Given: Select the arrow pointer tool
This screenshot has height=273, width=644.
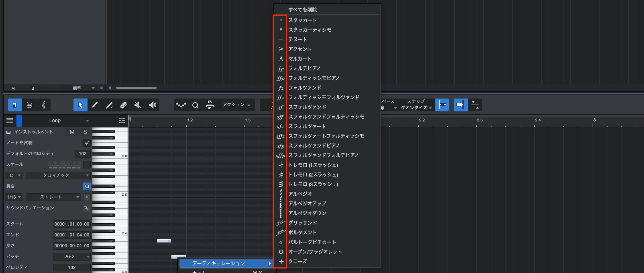Looking at the screenshot, I should click(x=80, y=105).
